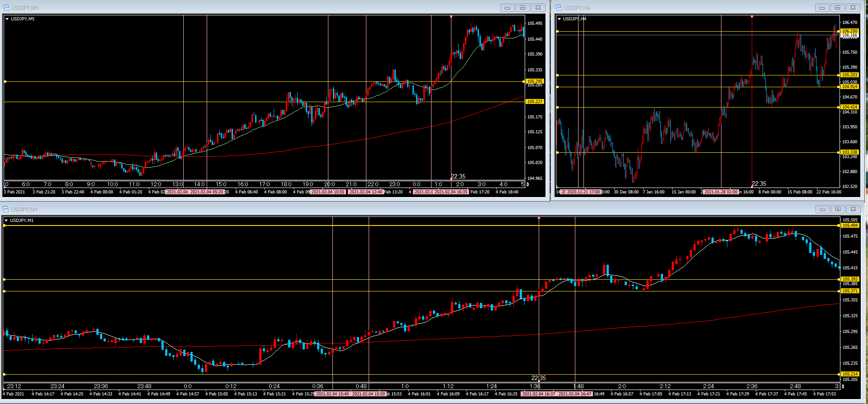868x404 pixels.
Task: Click the 2021.02.04 10:55 time marker on M5
Action: tap(328, 192)
